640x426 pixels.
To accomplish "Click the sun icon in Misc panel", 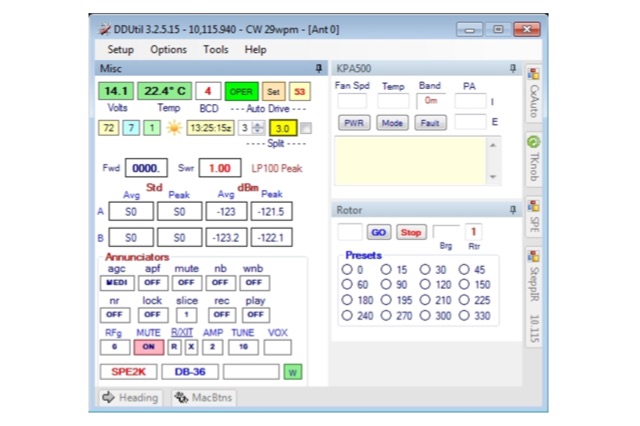I will [x=174, y=127].
